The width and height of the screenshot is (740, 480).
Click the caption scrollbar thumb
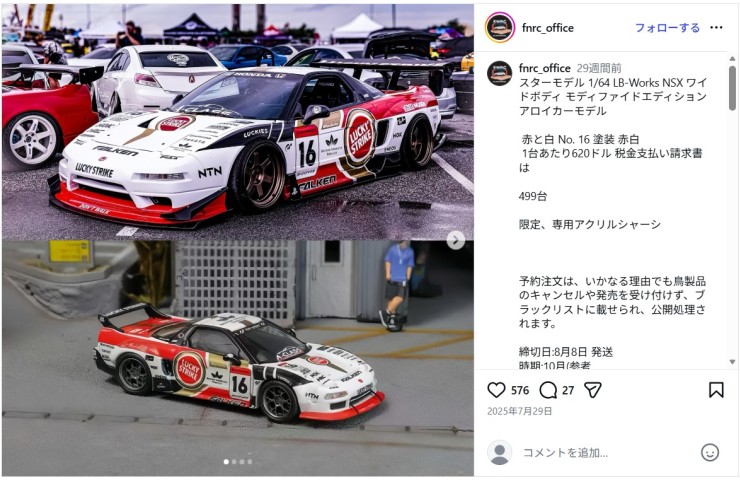pos(732,88)
